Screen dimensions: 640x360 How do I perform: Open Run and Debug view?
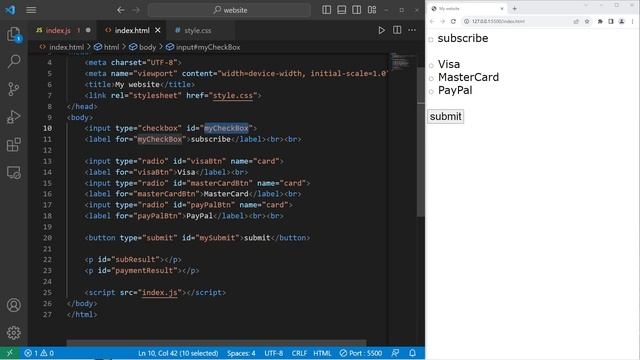[13, 117]
